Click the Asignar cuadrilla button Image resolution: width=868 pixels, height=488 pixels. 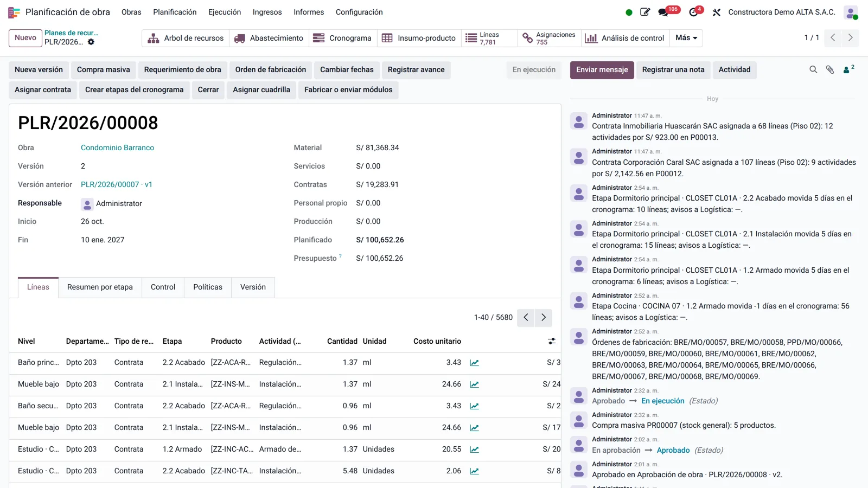261,90
